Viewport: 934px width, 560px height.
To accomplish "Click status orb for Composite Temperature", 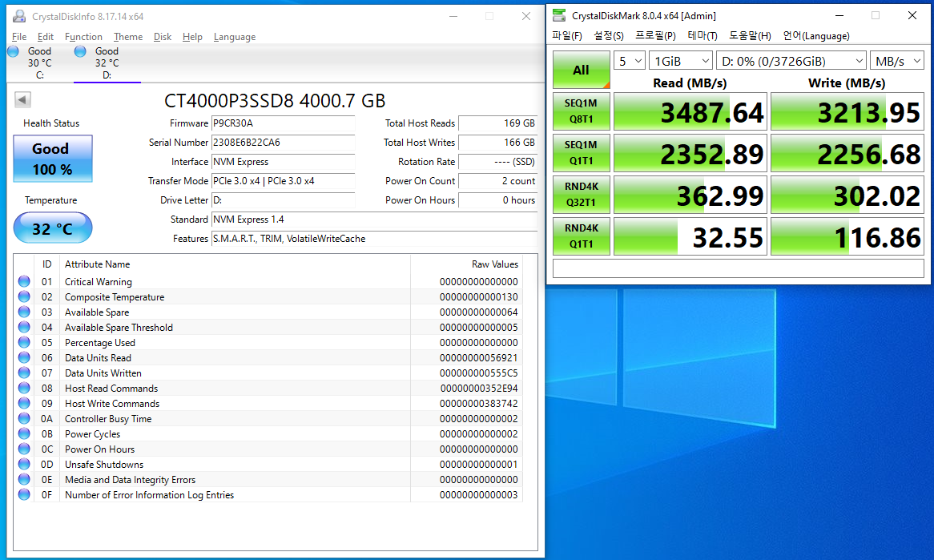I will pos(24,296).
